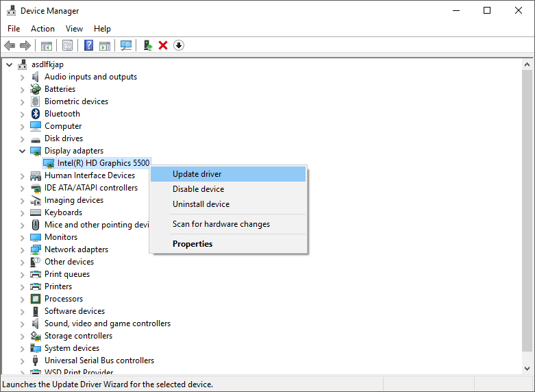Click the Imaging devices icon

click(x=36, y=200)
